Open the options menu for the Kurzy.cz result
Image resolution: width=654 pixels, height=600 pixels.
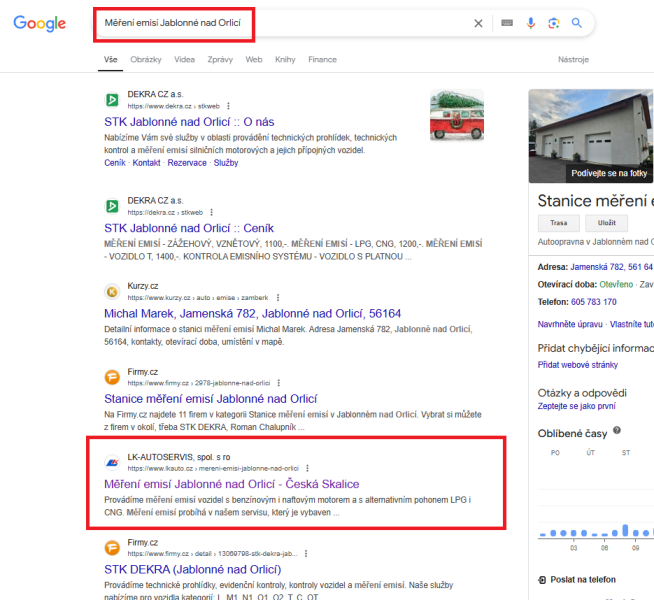click(278, 297)
